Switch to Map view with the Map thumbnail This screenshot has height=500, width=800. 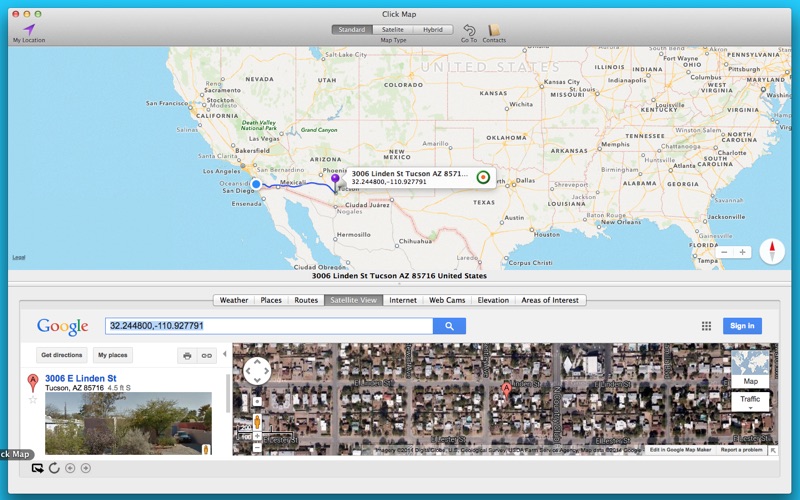[750, 369]
